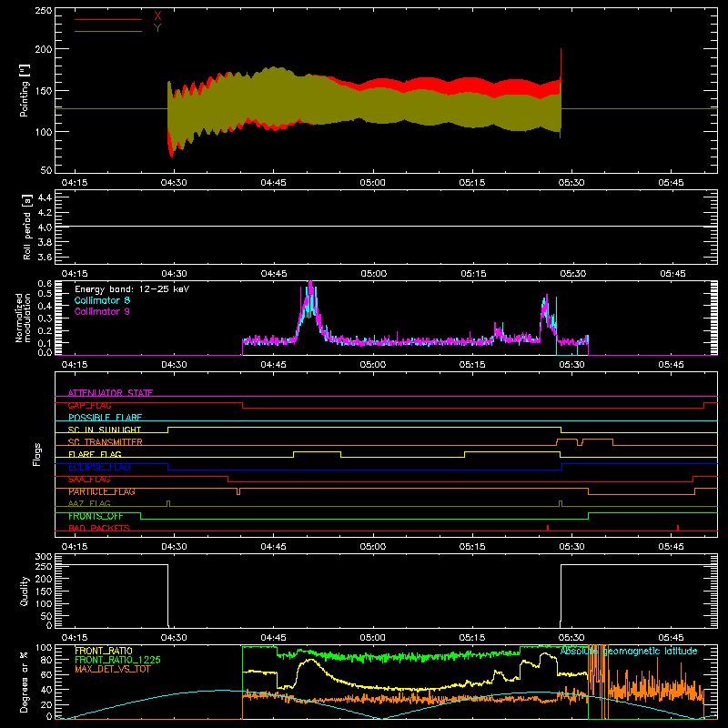Click the Quality axis title
Image resolution: width=728 pixels, height=728 pixels.
(25, 591)
